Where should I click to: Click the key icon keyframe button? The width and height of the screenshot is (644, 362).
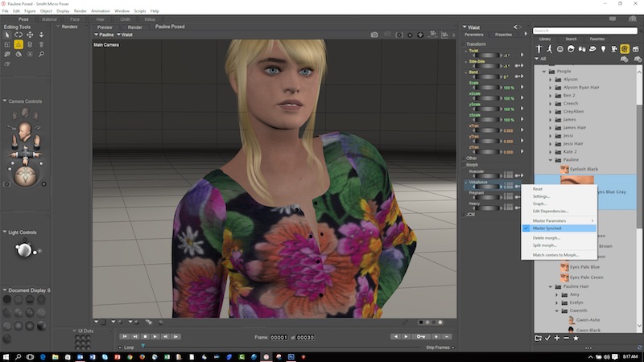point(421,336)
